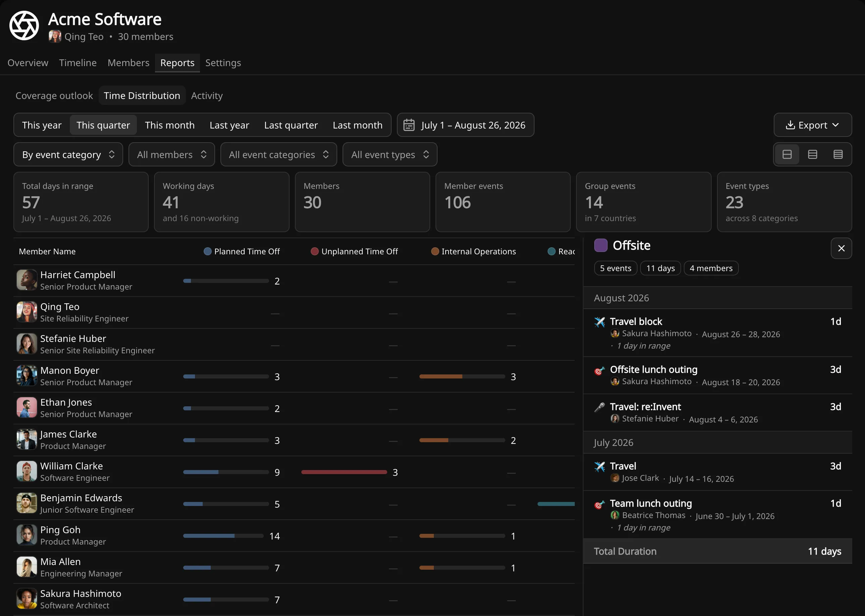This screenshot has height=616, width=865.
Task: Select the This year range option
Action: 42,125
